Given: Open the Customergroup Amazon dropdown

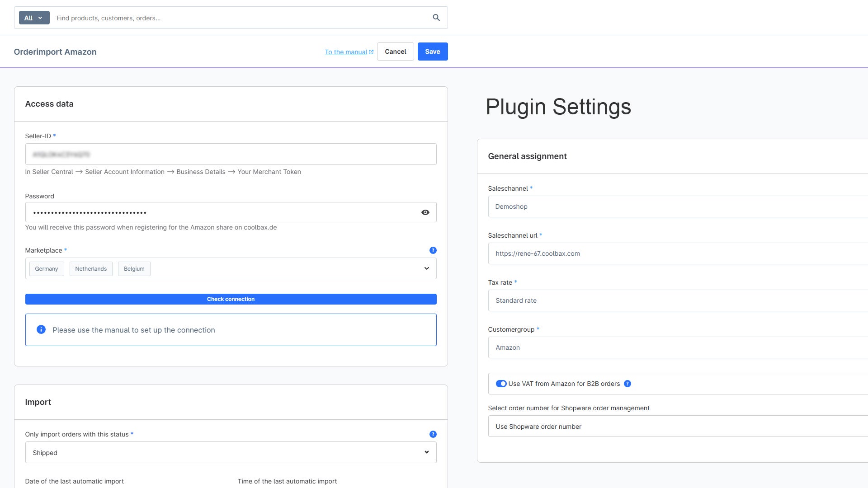Looking at the screenshot, I should [678, 347].
